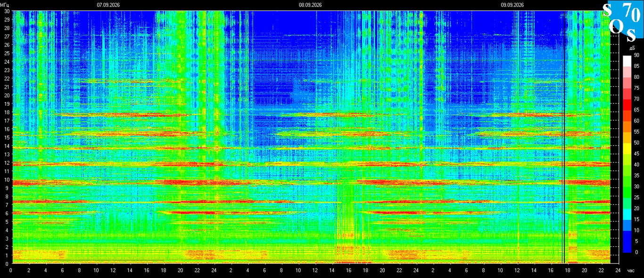Viewport: 644px width, 278px height.
Task: Click the 5 label on the frequency axis
Action: [8, 221]
